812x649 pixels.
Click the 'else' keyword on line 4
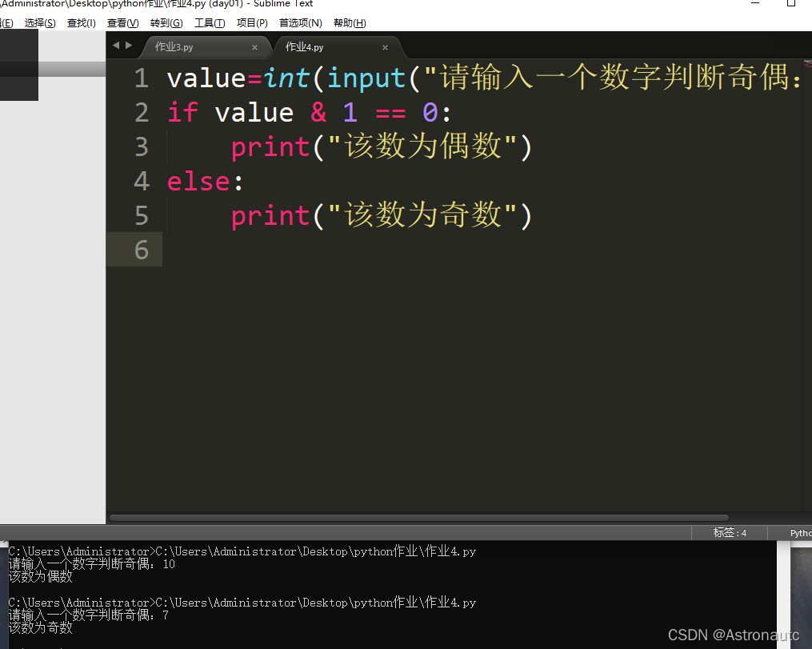199,182
